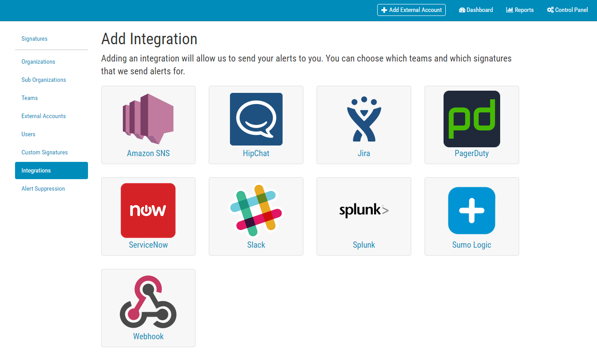
Task: Select the Webhook integration icon
Action: click(x=148, y=302)
